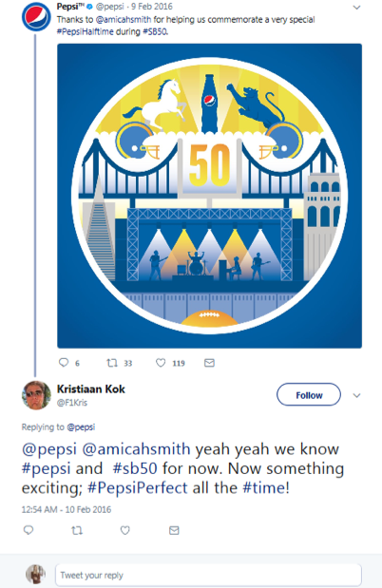The height and width of the screenshot is (588, 382).
Task: Open more-options chevron next to Follow
Action: pyautogui.click(x=356, y=395)
